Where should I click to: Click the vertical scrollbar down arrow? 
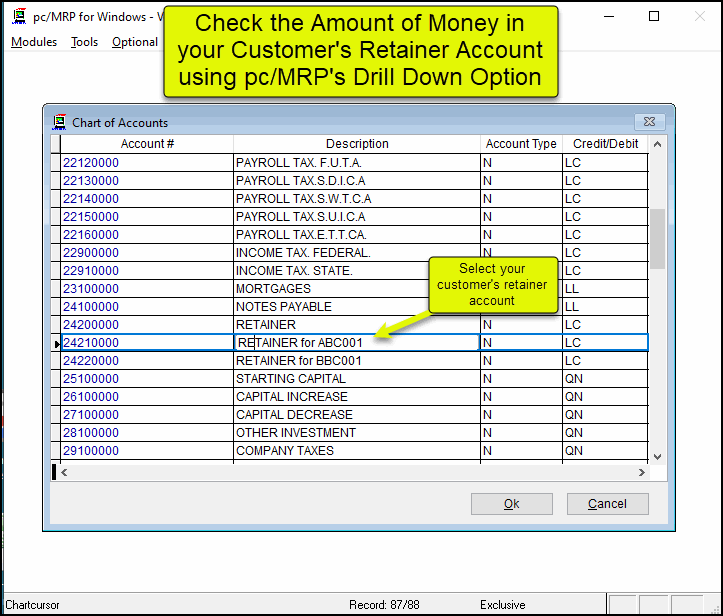coord(658,456)
